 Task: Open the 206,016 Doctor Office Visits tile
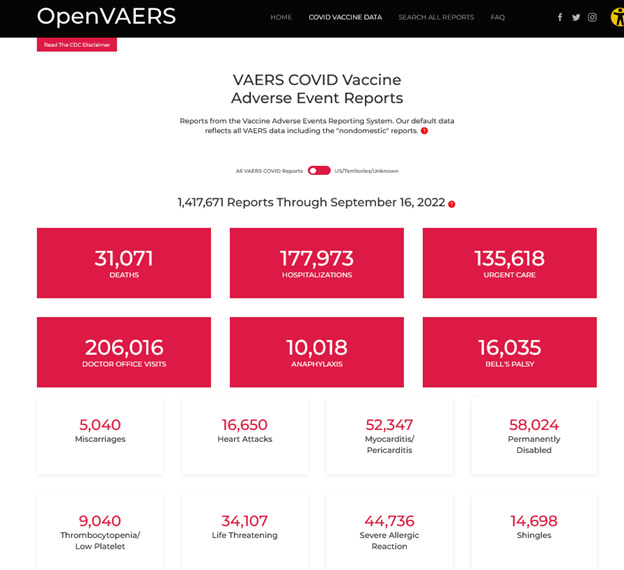[124, 352]
